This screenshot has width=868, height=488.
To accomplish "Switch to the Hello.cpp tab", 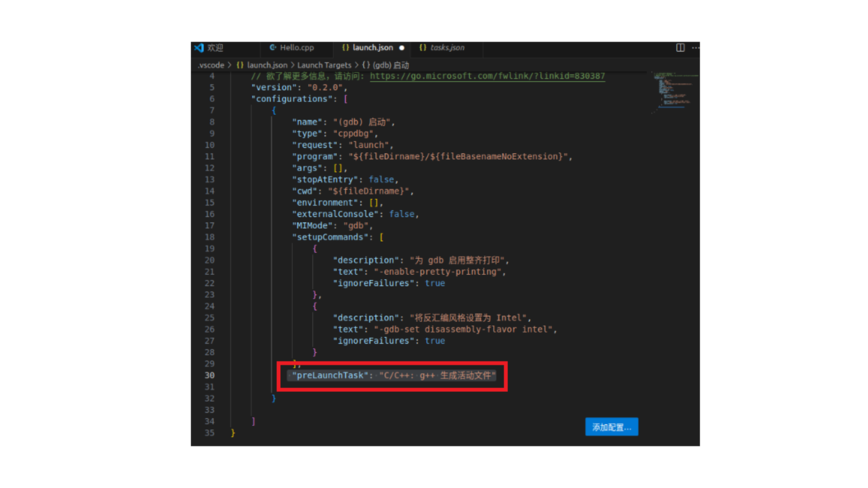I will pos(297,47).
